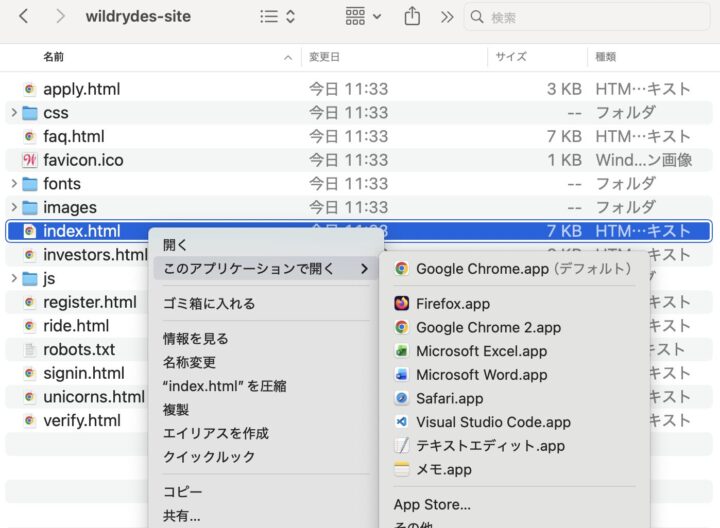Click the Microsoft Excel.app icon

(x=401, y=351)
